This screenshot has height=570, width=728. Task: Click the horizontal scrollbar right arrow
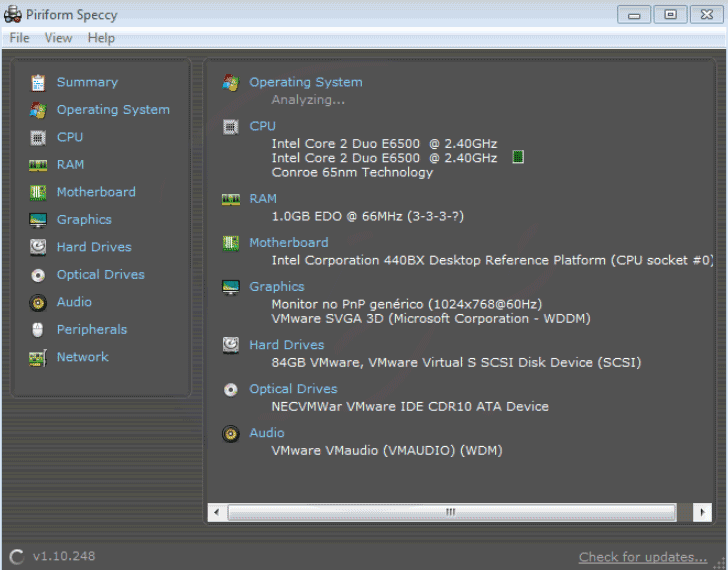[703, 512]
